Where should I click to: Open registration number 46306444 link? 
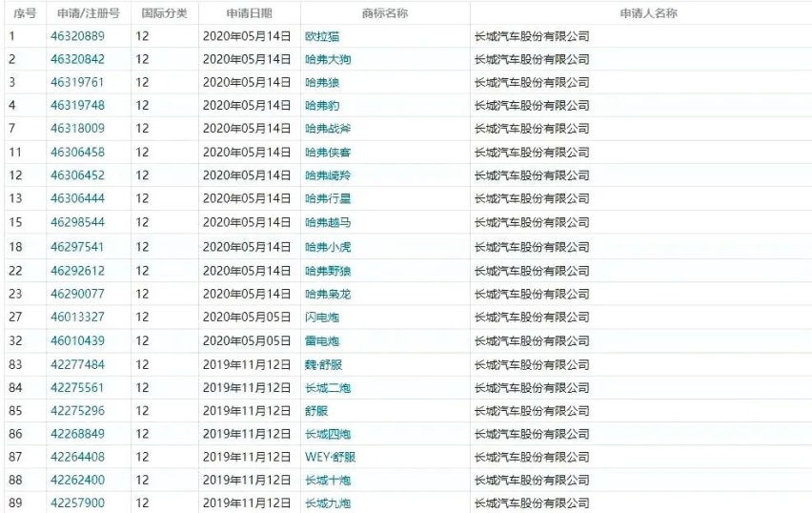pyautogui.click(x=77, y=198)
